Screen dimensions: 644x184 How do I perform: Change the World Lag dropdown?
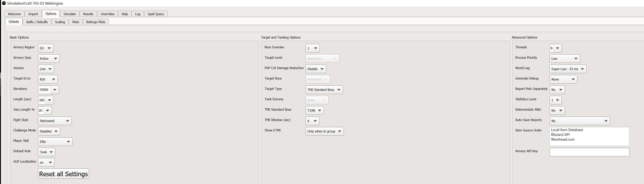pos(568,69)
